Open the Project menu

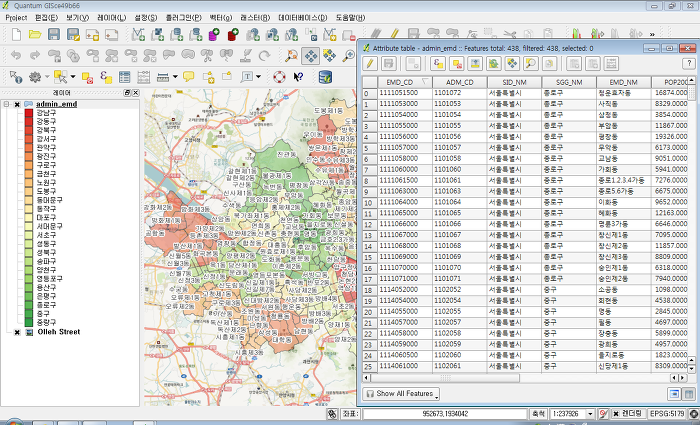(16, 18)
